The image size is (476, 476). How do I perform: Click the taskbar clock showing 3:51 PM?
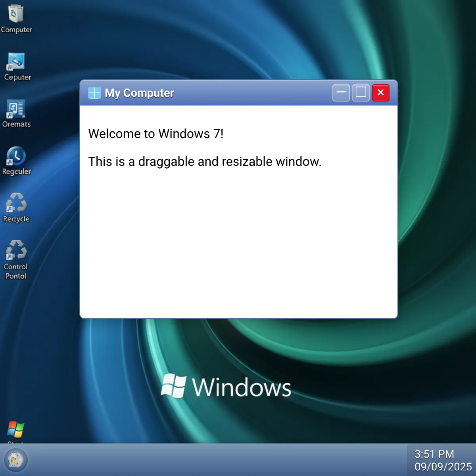(x=434, y=454)
